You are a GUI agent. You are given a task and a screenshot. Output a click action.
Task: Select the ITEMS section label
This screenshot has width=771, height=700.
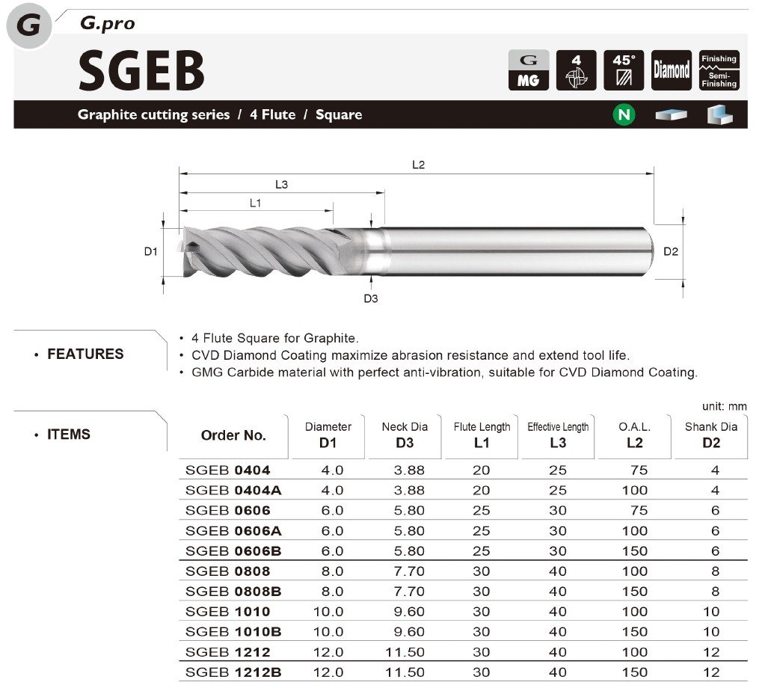click(69, 434)
